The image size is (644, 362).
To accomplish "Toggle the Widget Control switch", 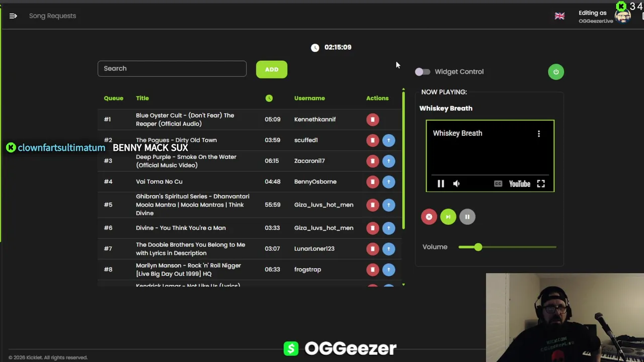I will click(x=423, y=72).
